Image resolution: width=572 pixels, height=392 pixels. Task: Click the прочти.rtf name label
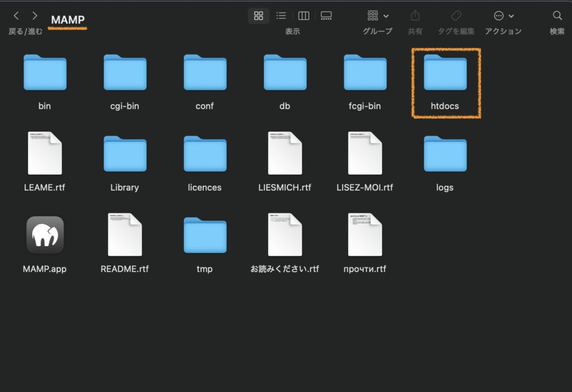(365, 269)
